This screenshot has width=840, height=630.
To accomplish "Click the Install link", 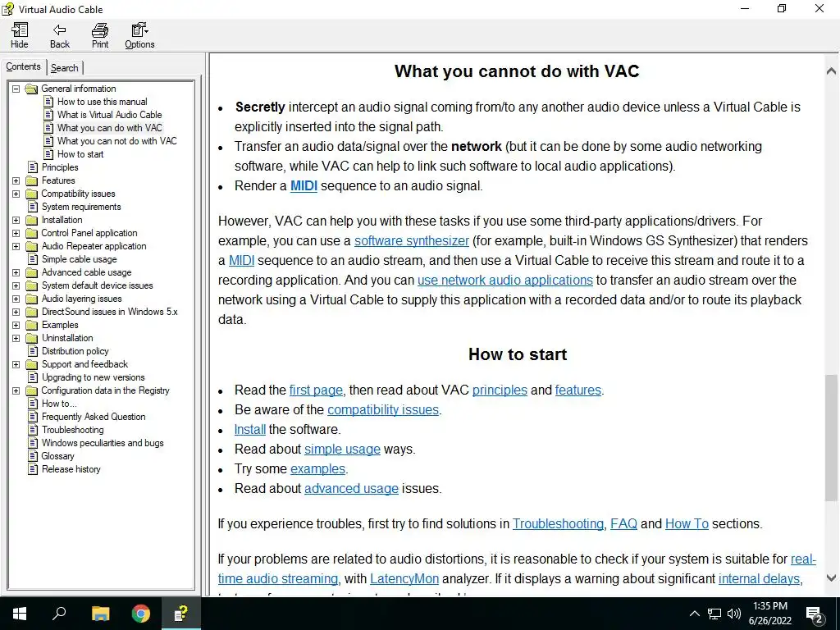I will [249, 429].
